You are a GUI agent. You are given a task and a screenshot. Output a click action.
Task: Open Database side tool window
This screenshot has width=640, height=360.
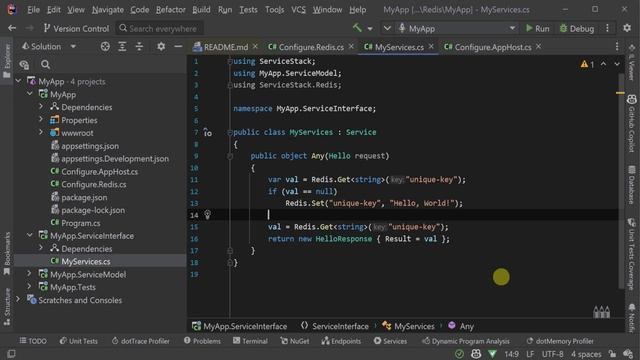631,184
